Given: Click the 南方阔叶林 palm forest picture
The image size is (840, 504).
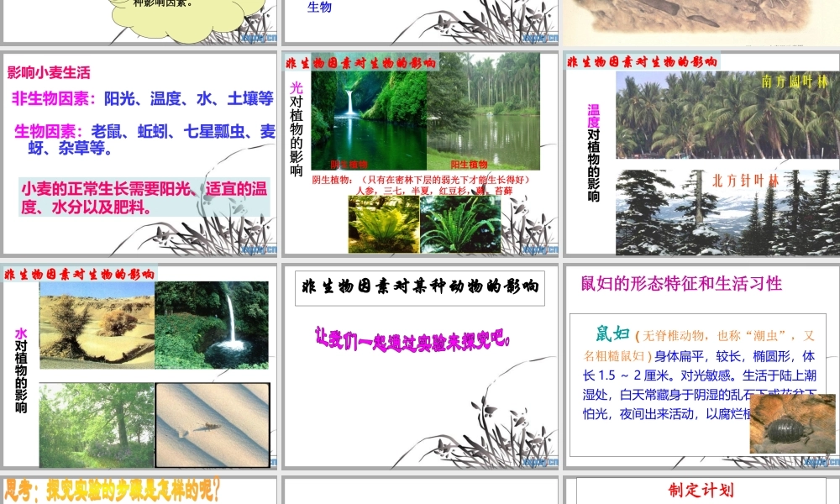Looking at the screenshot, I should [727, 114].
